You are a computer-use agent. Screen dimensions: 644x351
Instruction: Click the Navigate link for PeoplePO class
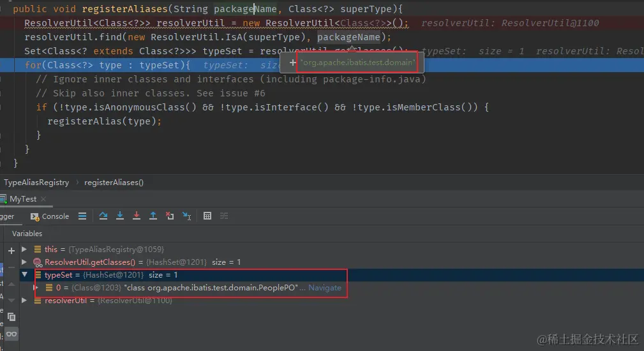(324, 288)
